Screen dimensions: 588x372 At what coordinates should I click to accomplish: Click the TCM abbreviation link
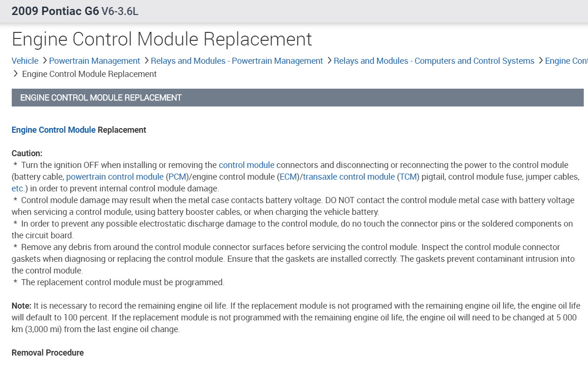tap(408, 177)
